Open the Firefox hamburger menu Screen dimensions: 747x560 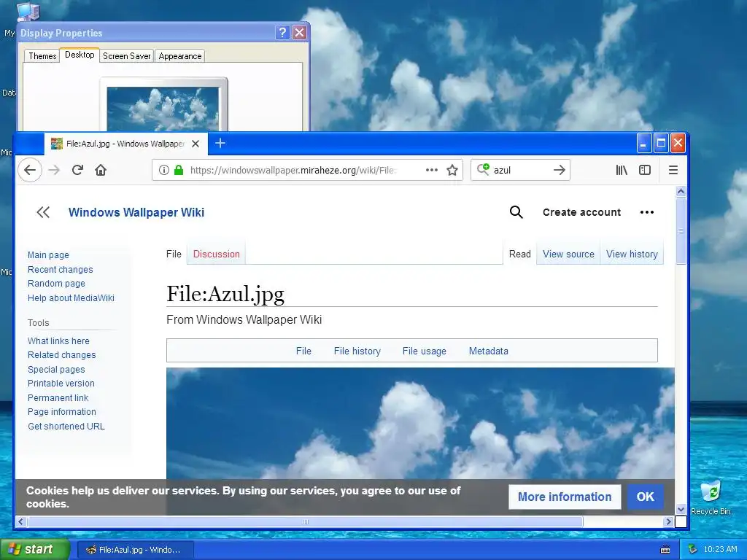(673, 170)
